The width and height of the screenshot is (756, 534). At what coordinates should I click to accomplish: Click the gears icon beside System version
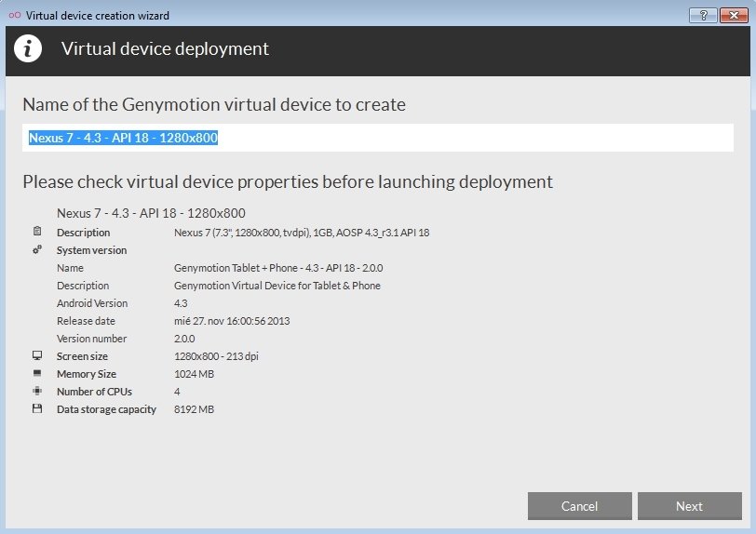(x=37, y=249)
